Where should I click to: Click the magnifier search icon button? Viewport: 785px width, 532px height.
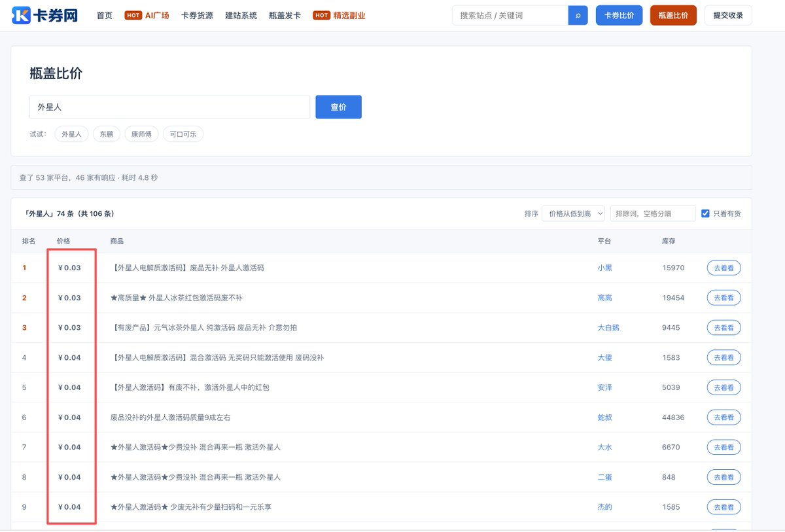click(x=578, y=15)
